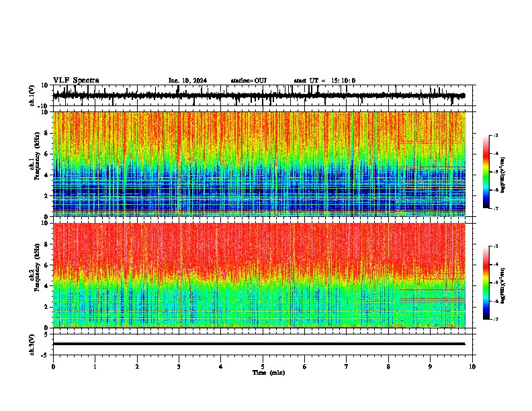Click the "-7" label on ch.1 color bar
This screenshot has width=532, height=411.
[x=496, y=208]
